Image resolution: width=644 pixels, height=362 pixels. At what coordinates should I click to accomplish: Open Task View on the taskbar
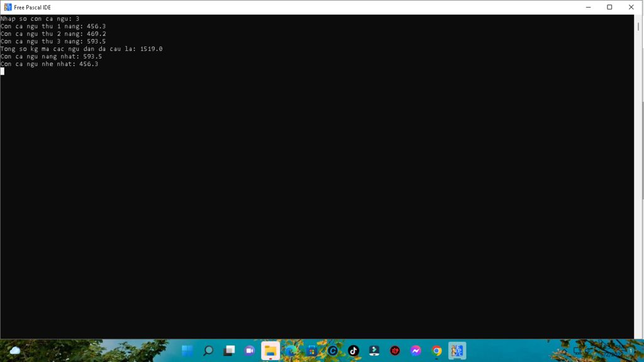tap(229, 351)
